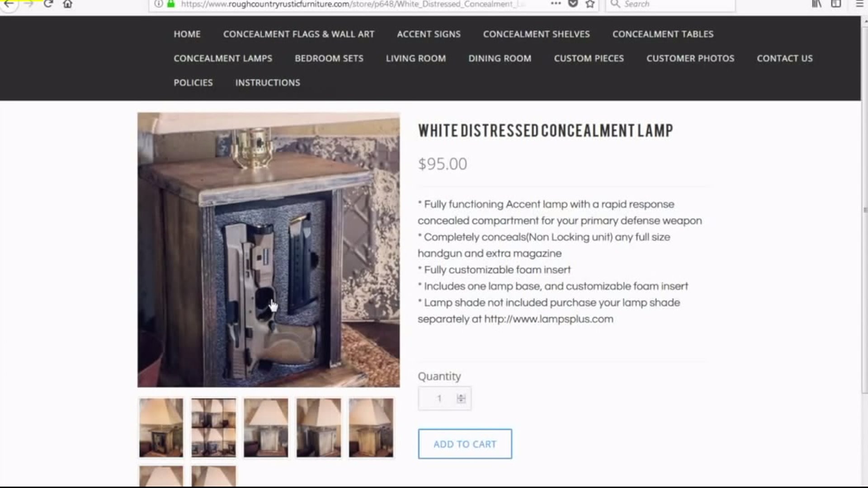Toggle the sidebar view icon

[x=836, y=4]
